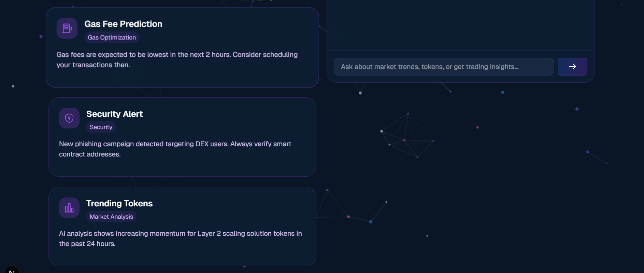Select the Gas Optimization tag

(112, 38)
